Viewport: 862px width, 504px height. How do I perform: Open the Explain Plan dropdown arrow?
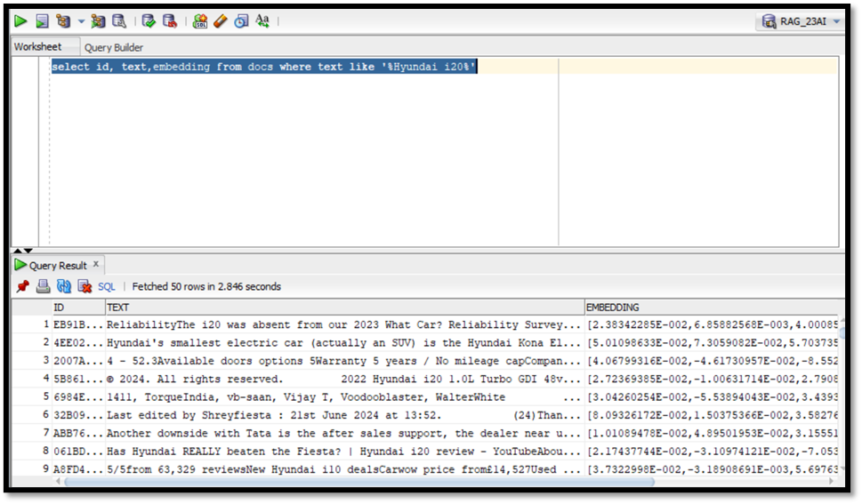(x=81, y=21)
